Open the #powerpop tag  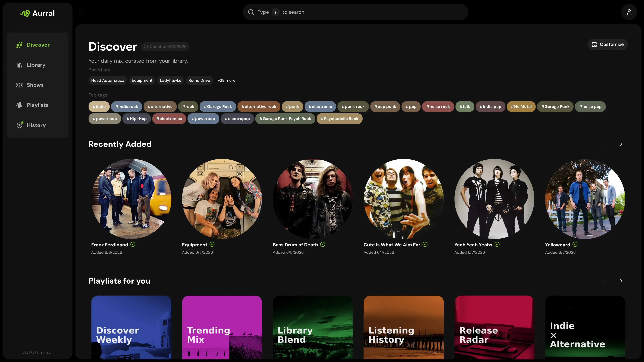[x=203, y=119]
